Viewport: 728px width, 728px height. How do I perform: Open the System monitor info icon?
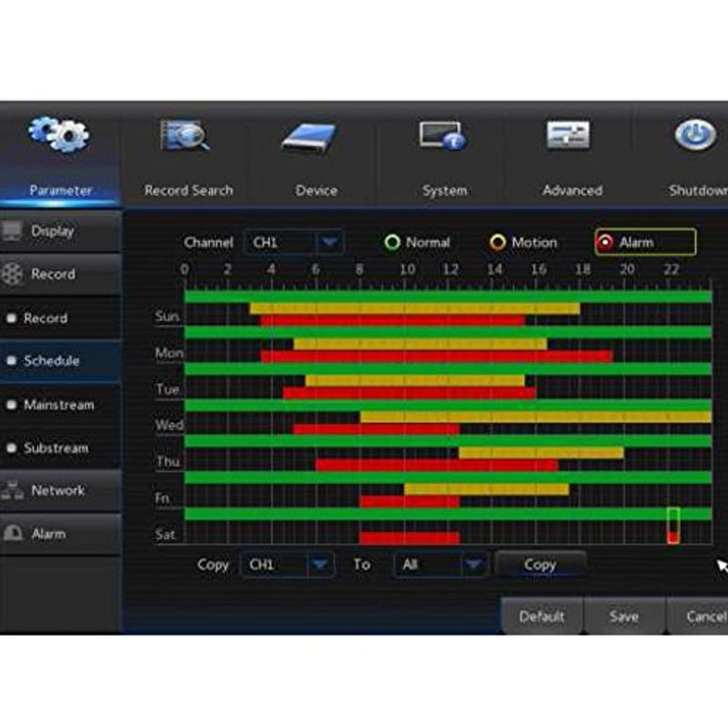click(x=442, y=136)
